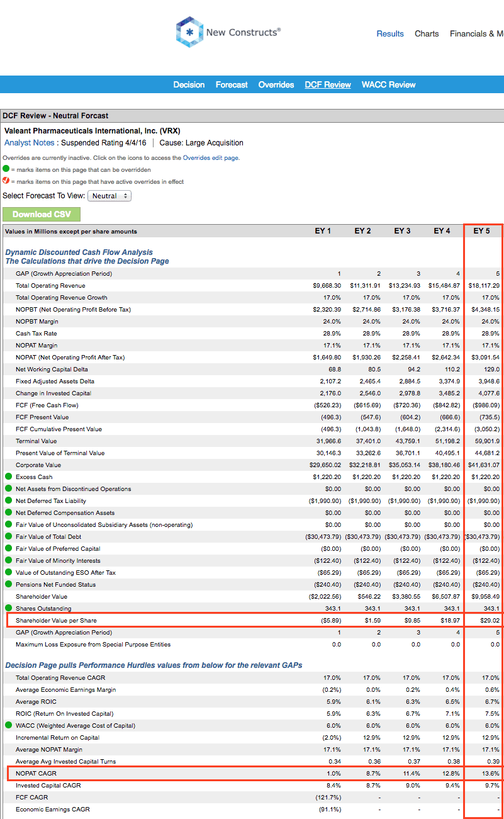Click override icon for Fair Value of Minority Interests
Image resolution: width=504 pixels, height=819 pixels.
[x=8, y=560]
